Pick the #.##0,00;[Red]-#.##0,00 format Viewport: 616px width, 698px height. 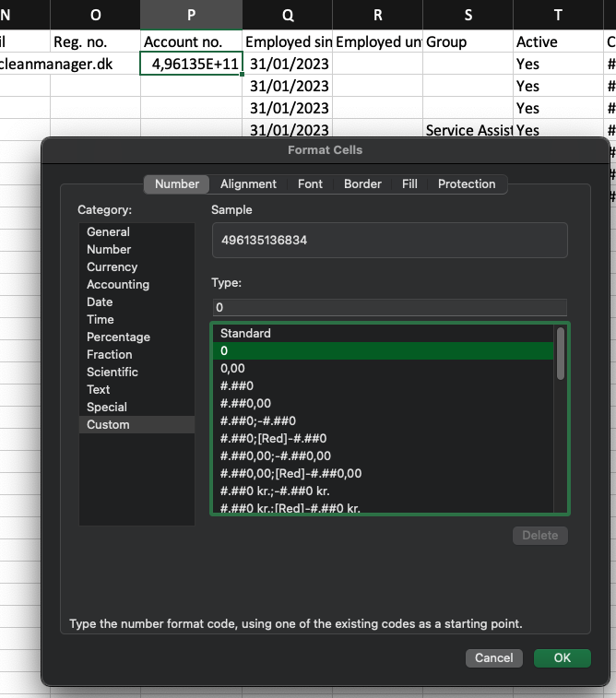click(290, 473)
